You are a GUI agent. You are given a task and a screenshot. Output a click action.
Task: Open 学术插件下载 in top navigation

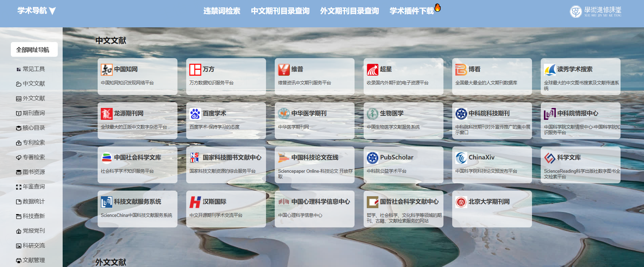[x=412, y=11]
